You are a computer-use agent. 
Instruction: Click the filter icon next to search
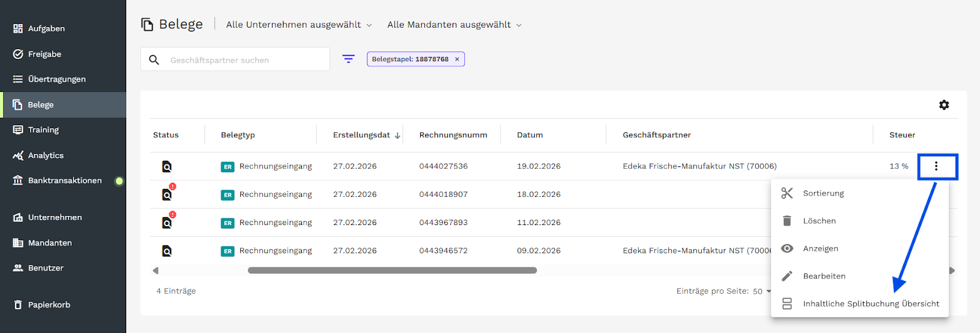(349, 59)
